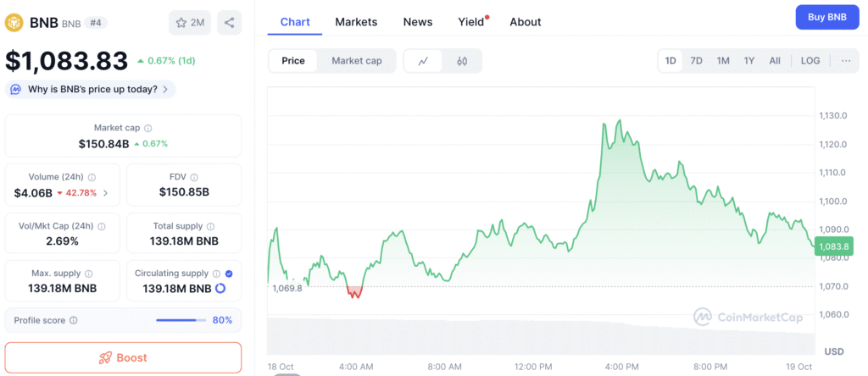Click the star watchlist 2M button

click(x=190, y=23)
